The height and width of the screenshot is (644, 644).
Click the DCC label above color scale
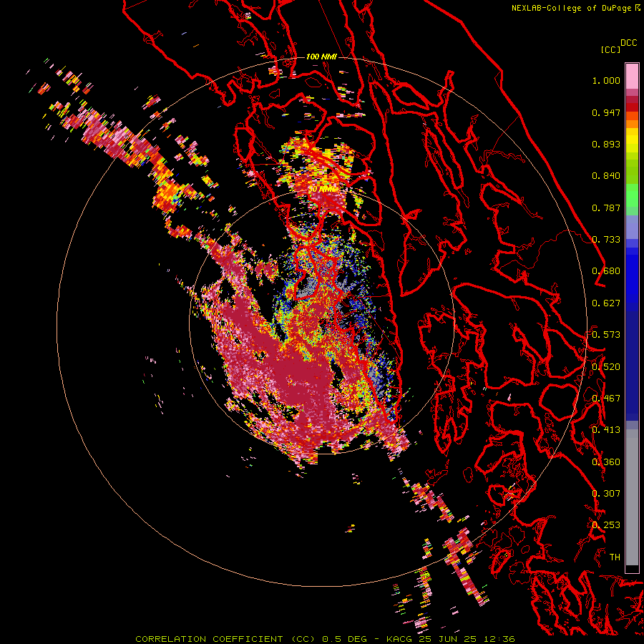pyautogui.click(x=628, y=43)
